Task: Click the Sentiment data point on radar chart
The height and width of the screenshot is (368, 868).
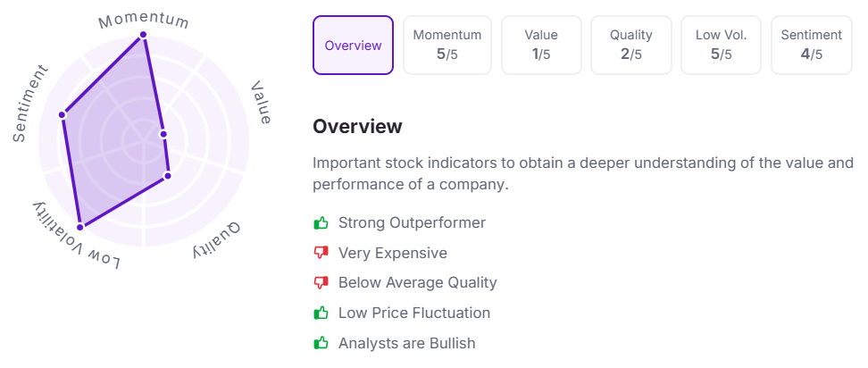Action: [63, 114]
